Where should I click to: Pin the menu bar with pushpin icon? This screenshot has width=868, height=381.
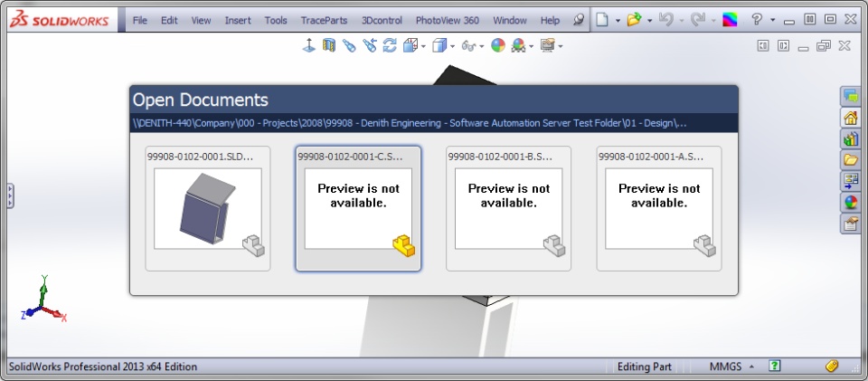tap(579, 20)
